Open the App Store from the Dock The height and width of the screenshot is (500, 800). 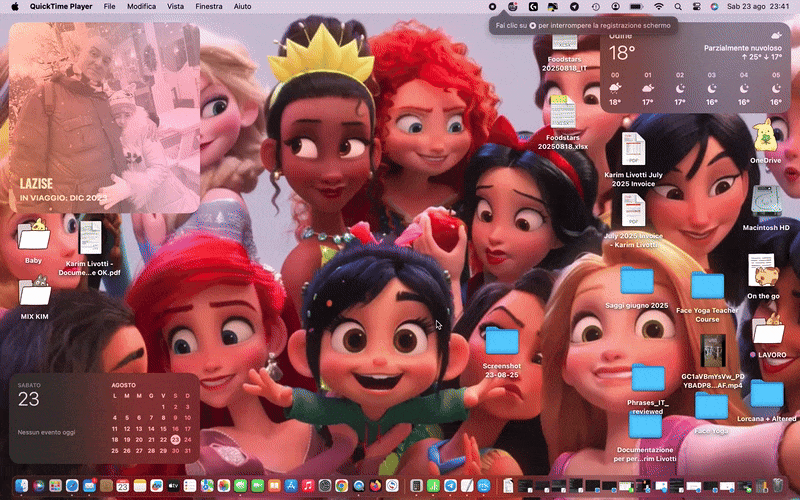291,485
